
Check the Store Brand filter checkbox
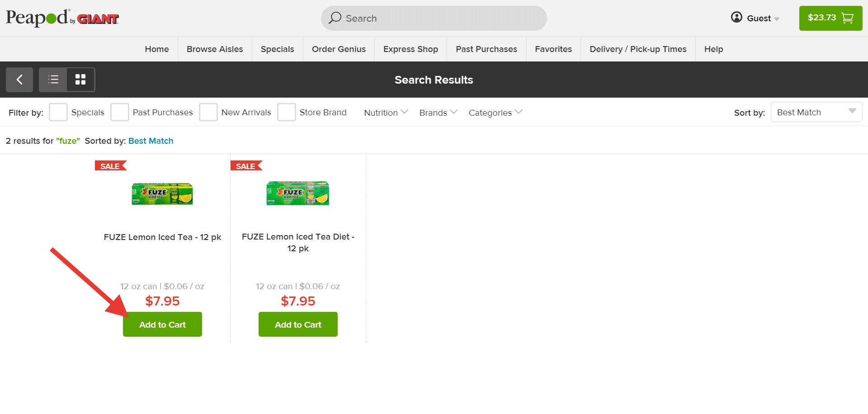pos(287,112)
